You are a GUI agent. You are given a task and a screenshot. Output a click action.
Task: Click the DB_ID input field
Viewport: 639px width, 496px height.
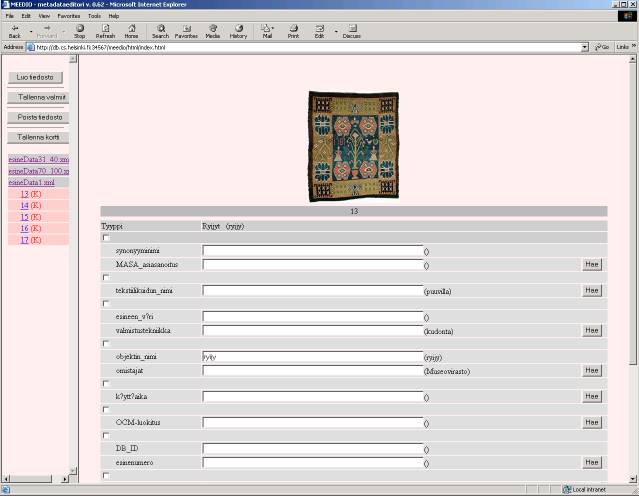coord(313,449)
